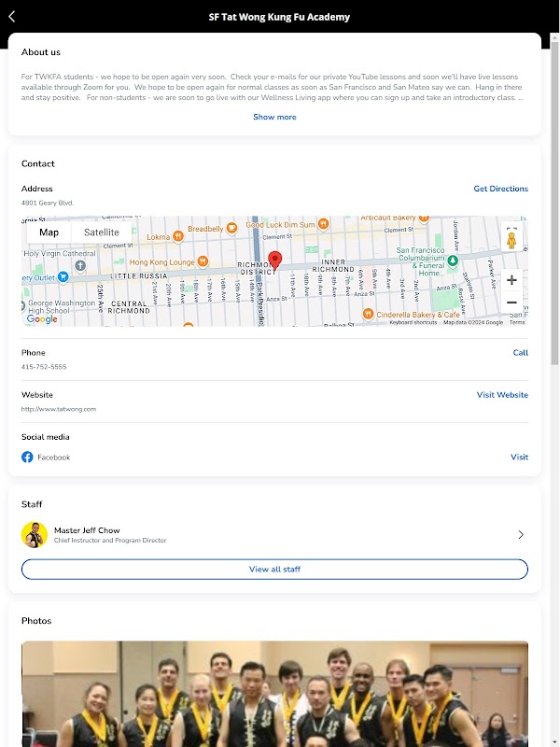
Task: Click Get Directions link
Action: pos(500,189)
